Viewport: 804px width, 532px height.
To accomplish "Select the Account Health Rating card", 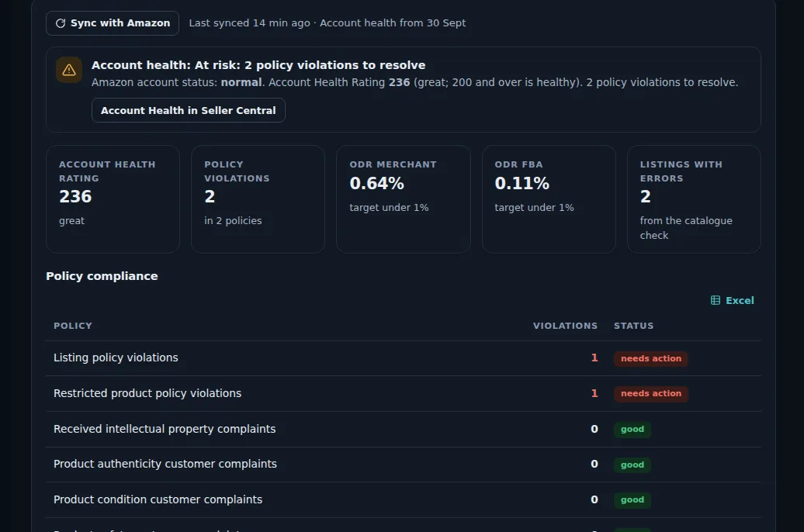I will click(x=113, y=199).
